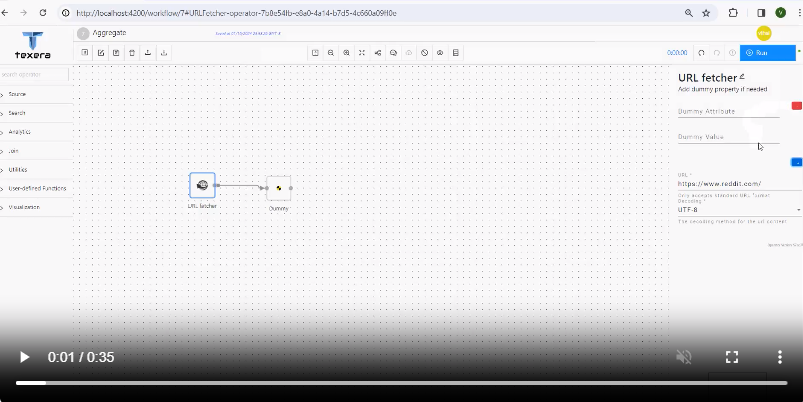Click the red remove dummy property button
803x402 pixels.
point(796,105)
